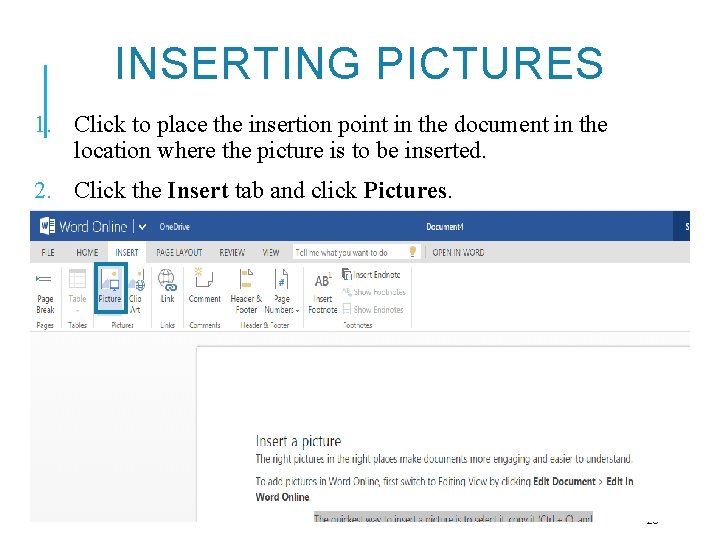The height and width of the screenshot is (540, 720).
Task: Click Insert Footnote button
Action: pos(322,294)
